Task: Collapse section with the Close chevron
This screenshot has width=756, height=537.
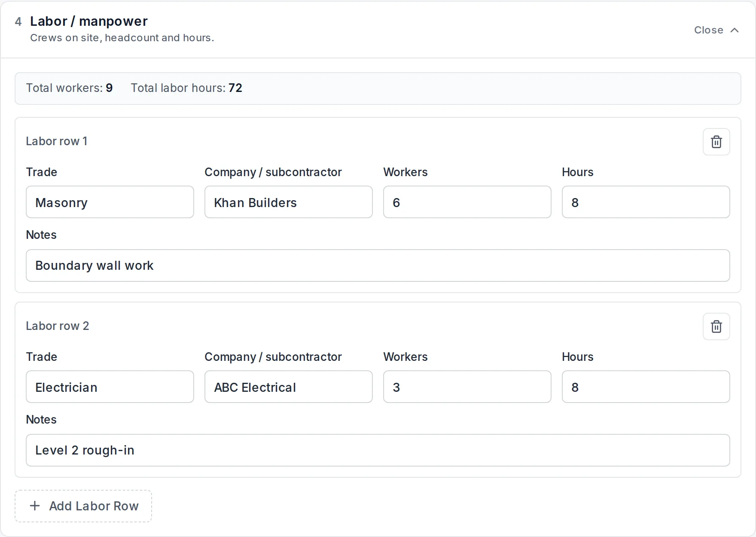Action: pos(716,30)
